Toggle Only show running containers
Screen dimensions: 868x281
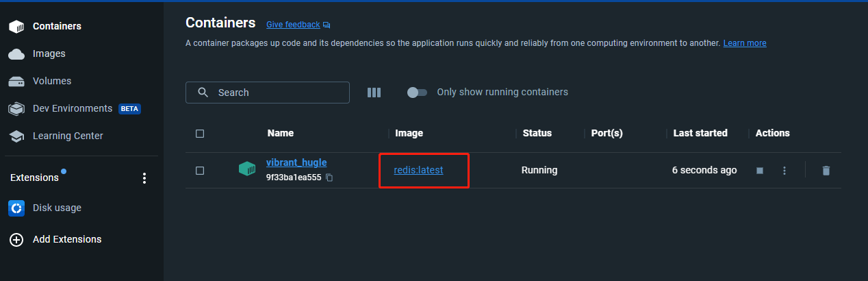coord(417,93)
